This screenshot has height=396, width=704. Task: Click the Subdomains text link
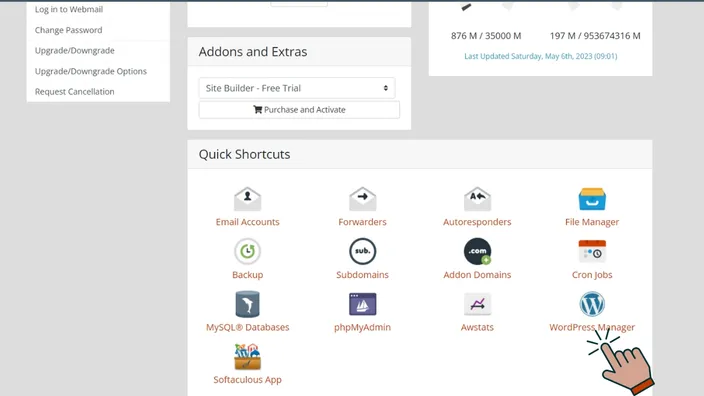(x=362, y=275)
